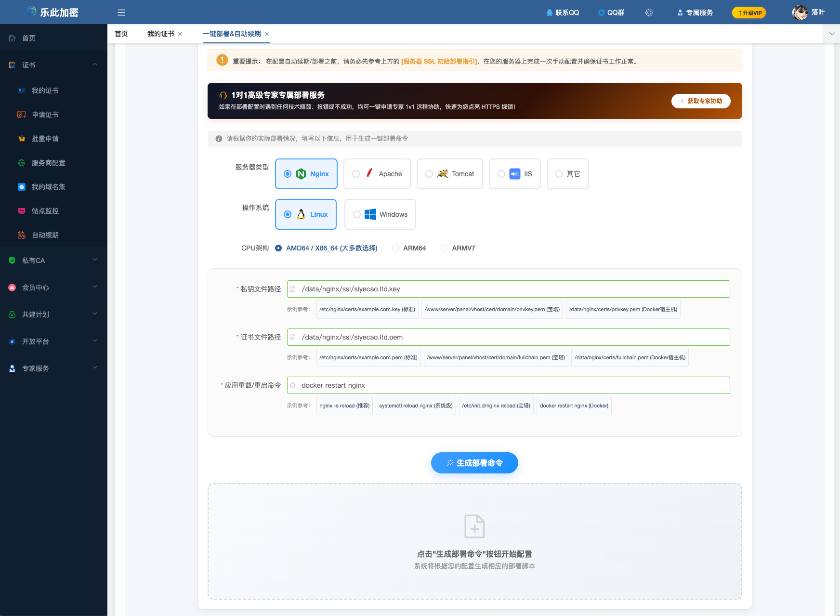Select the 其它 server type radio
Image resolution: width=840 pixels, height=616 pixels.
pos(559,174)
